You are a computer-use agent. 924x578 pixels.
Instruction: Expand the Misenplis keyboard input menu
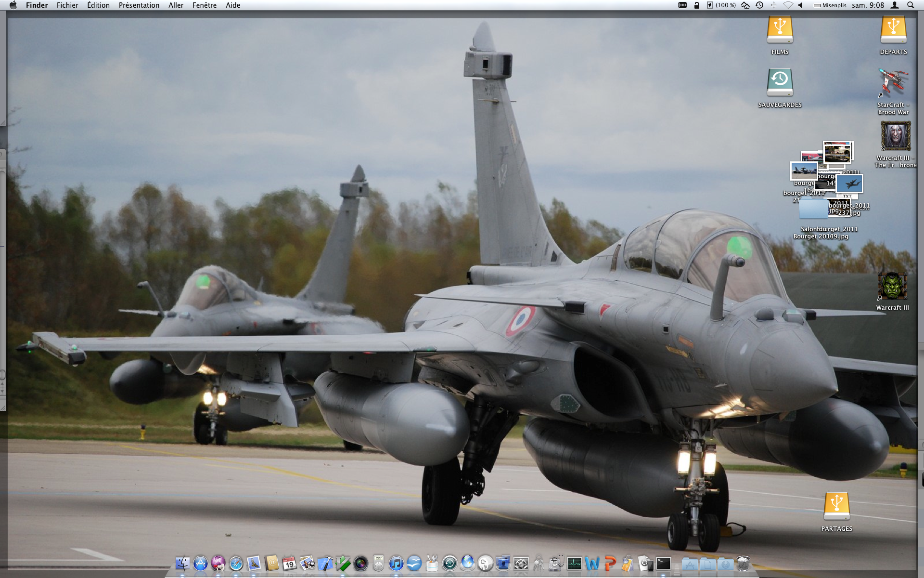tap(830, 5)
